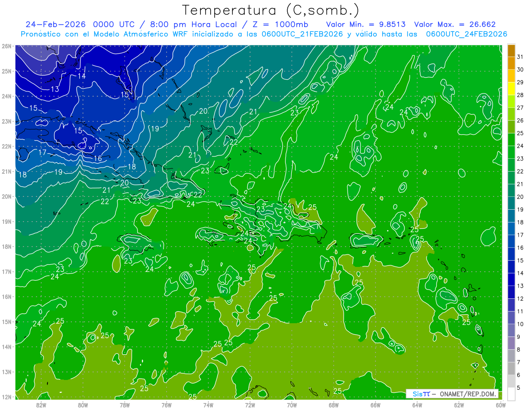
Task: Click the '82W' longitude axis label
Action: [41, 404]
